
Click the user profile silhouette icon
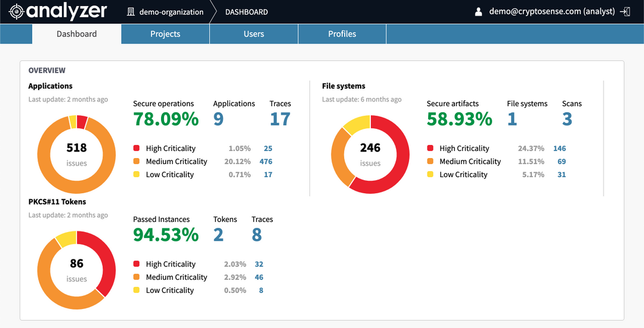coord(478,12)
